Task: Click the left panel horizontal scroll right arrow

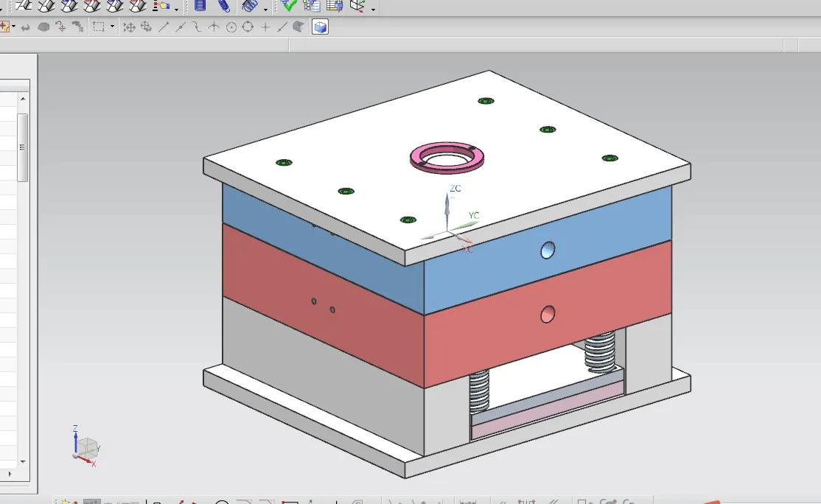Action: tap(10, 475)
